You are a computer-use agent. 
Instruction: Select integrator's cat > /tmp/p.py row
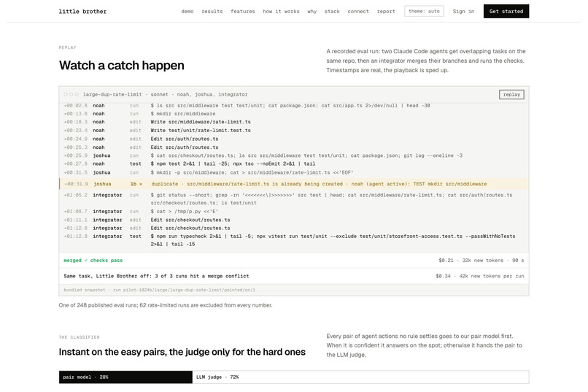coord(294,211)
